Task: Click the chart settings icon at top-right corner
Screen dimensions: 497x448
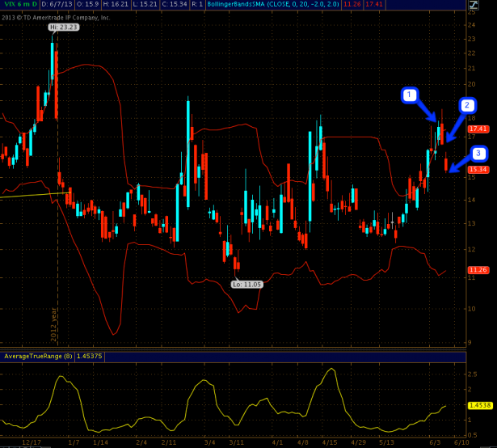Action: (x=474, y=6)
